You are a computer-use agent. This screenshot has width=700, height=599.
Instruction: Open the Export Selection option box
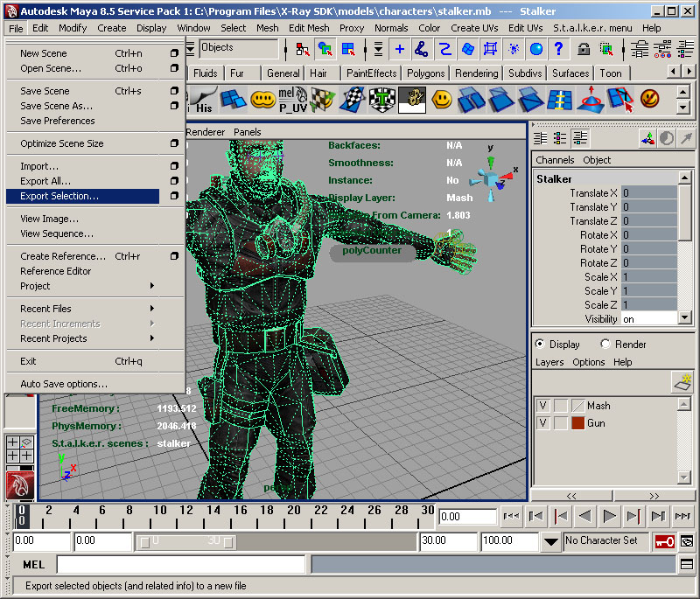point(174,196)
